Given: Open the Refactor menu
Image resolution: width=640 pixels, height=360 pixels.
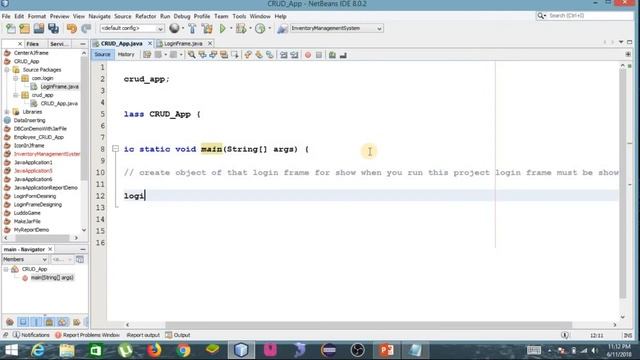Looking at the screenshot, I should pos(145,16).
